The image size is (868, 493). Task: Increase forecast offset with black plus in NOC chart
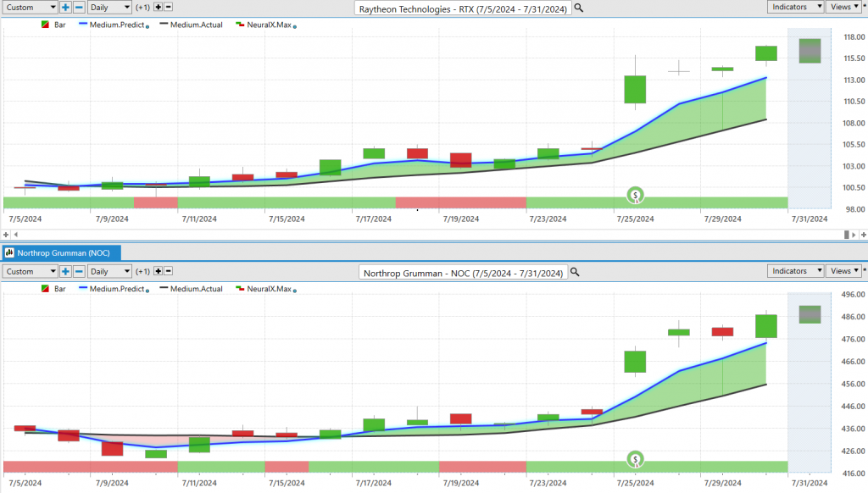(159, 271)
